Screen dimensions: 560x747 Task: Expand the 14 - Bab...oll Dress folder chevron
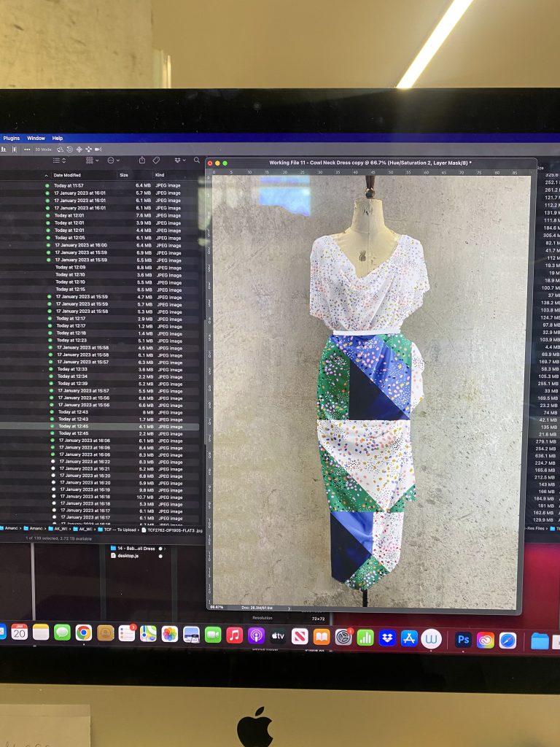(166, 549)
